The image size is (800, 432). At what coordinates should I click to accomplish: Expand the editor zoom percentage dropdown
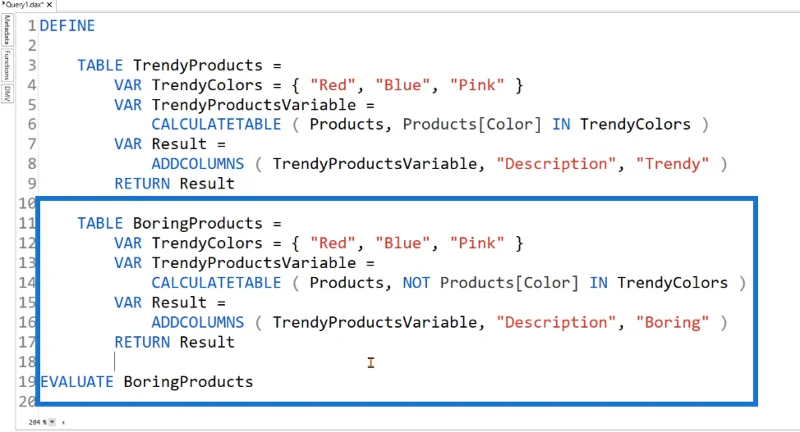(x=52, y=422)
